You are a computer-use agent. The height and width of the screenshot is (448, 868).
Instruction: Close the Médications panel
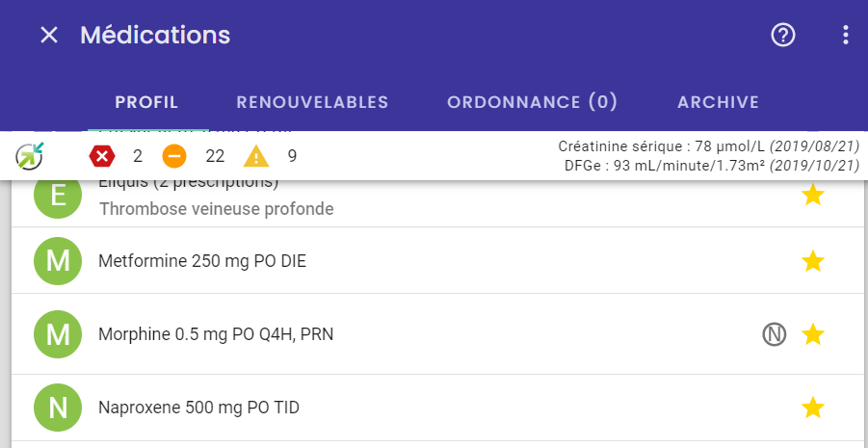click(x=49, y=36)
